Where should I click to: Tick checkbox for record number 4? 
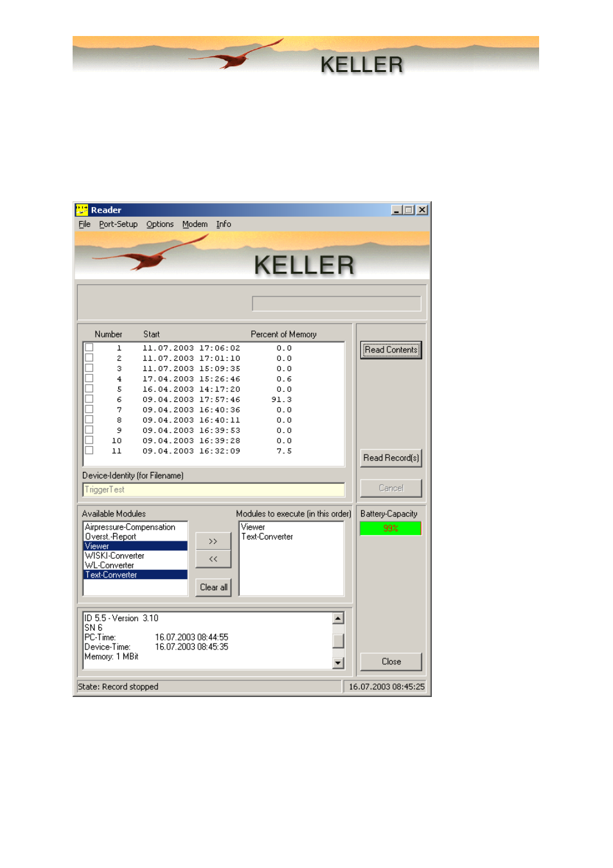[x=89, y=379]
